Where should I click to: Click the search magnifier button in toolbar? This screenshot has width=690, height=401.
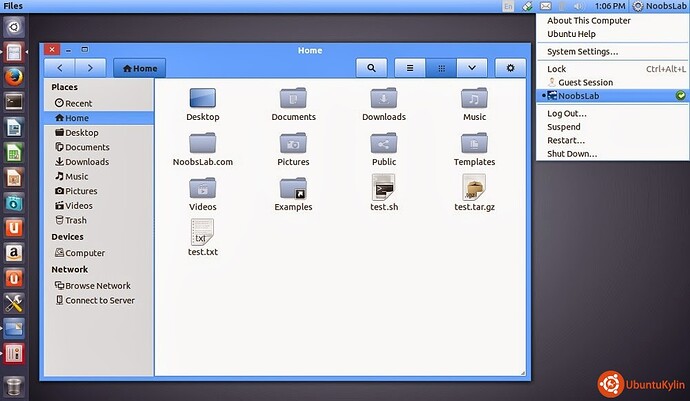click(371, 68)
